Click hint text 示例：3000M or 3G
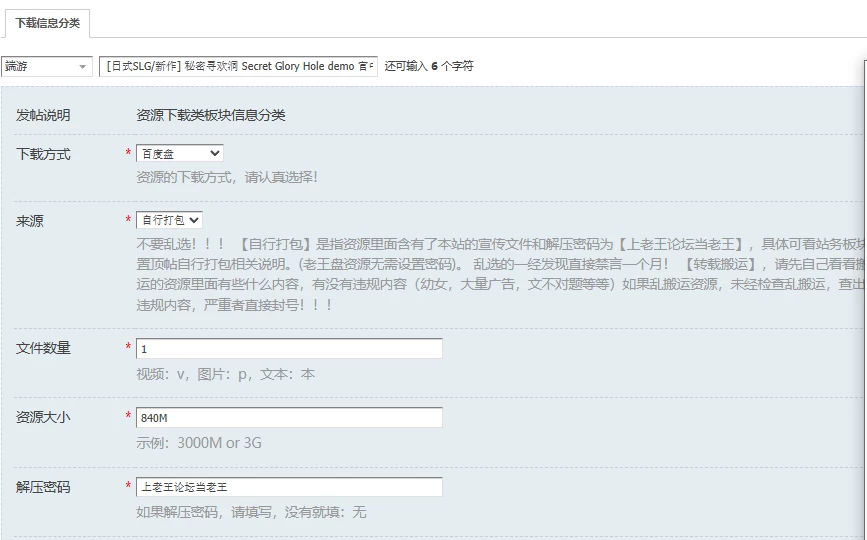This screenshot has width=867, height=540. 199,443
